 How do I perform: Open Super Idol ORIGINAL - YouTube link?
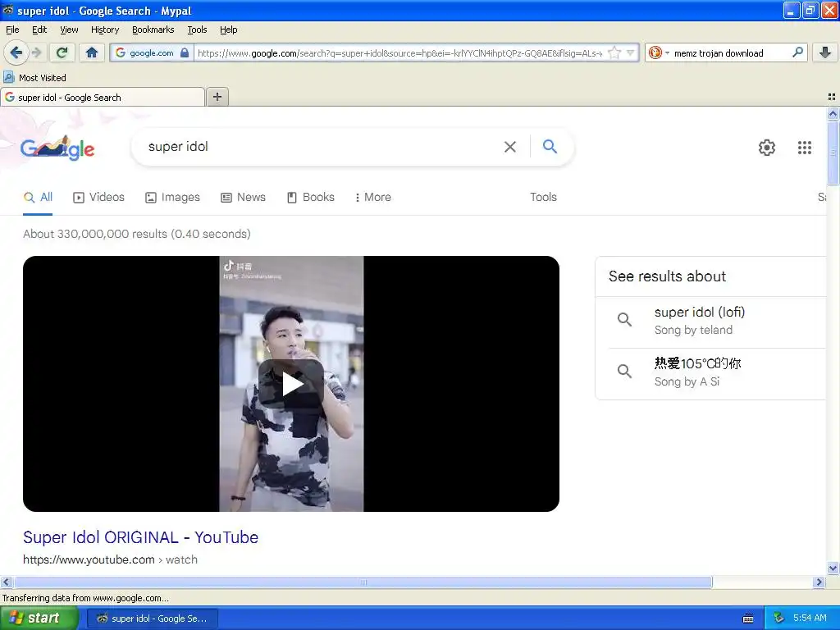click(140, 537)
